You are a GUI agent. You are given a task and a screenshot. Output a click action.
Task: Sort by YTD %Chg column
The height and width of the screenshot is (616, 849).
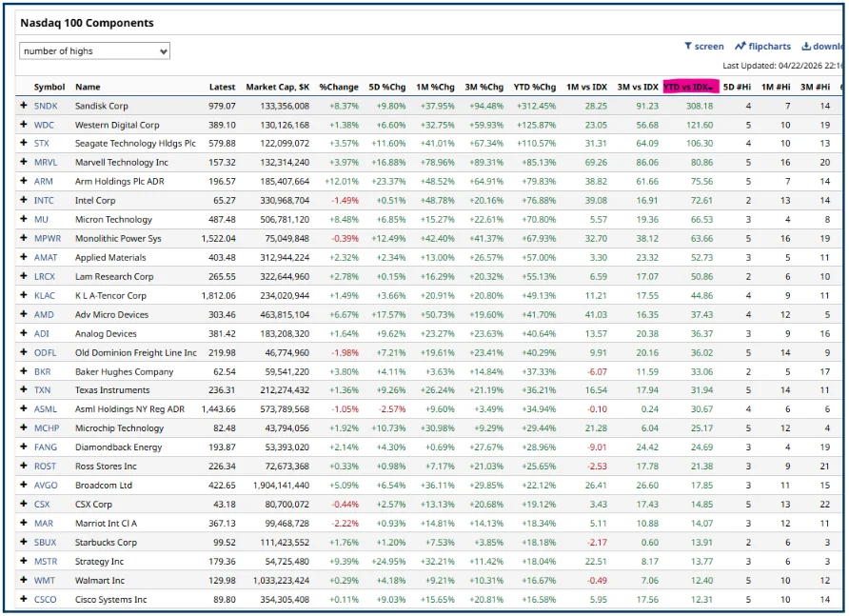click(x=534, y=87)
